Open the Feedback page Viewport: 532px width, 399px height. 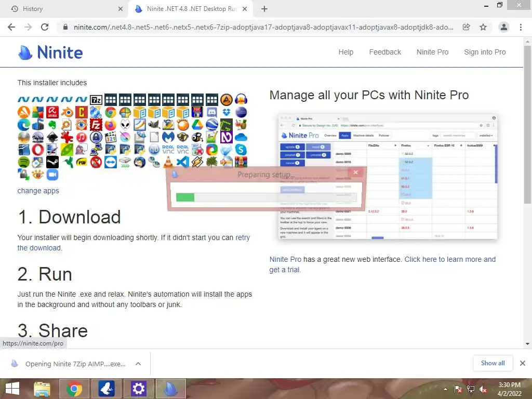[385, 52]
